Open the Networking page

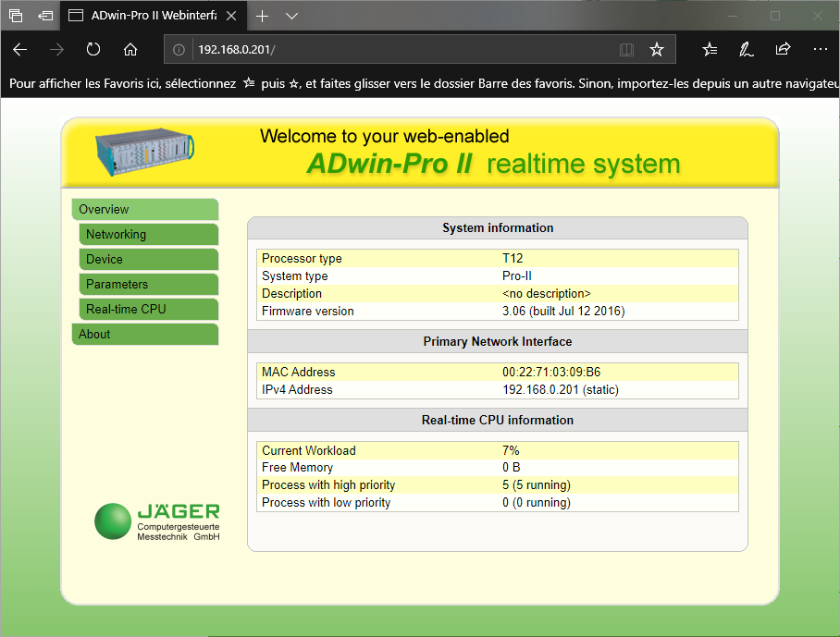coord(149,235)
